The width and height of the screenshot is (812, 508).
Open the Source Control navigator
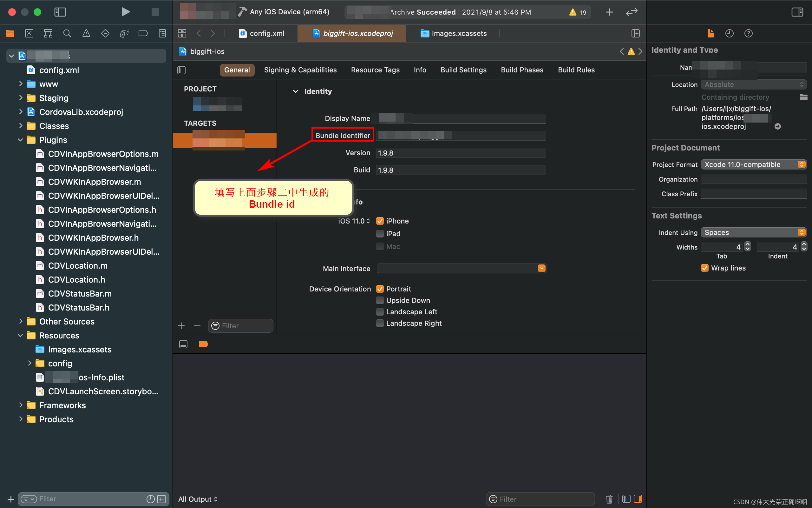[x=29, y=33]
